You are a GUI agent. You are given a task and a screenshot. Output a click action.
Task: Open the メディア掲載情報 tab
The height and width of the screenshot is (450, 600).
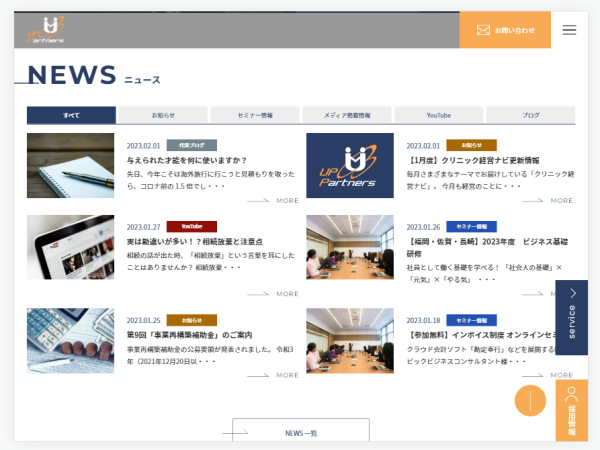point(347,115)
